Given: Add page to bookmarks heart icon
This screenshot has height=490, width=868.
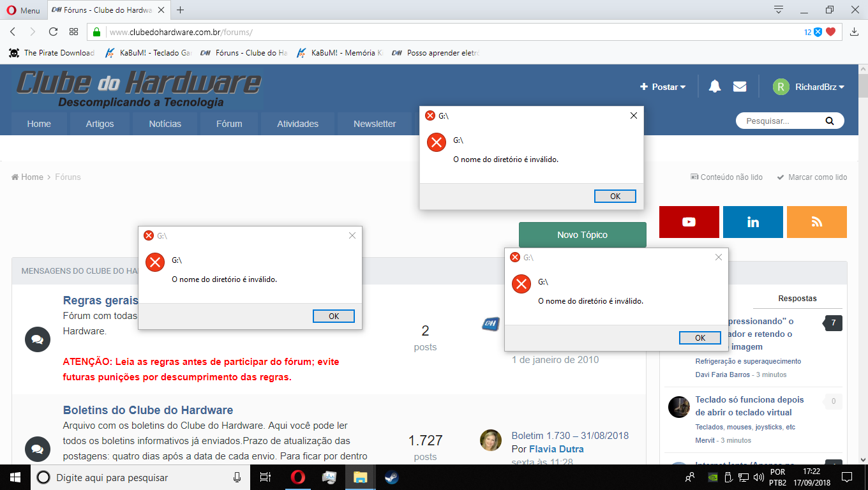Looking at the screenshot, I should [x=830, y=32].
